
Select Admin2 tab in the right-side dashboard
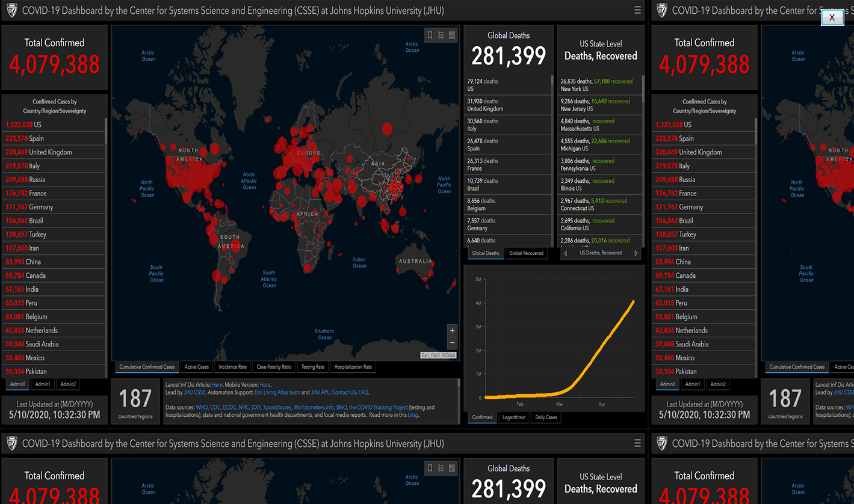718,384
